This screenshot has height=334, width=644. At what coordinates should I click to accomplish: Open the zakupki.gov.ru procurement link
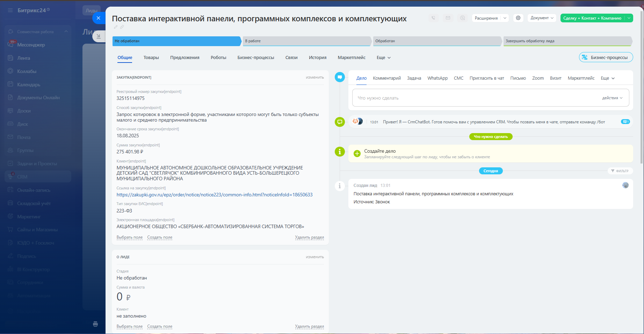point(214,195)
